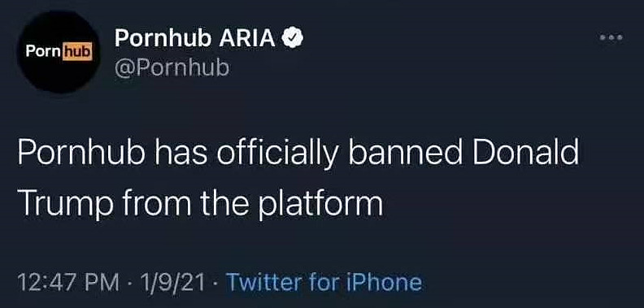This screenshot has height=308, width=644.
Task: Click the word Donald in the tweet
Action: click(x=525, y=153)
